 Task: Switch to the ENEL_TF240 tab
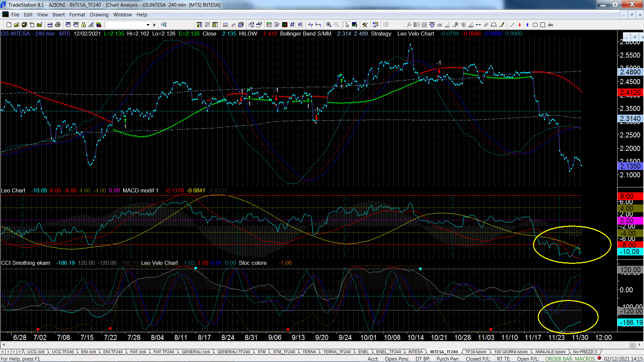[388, 352]
